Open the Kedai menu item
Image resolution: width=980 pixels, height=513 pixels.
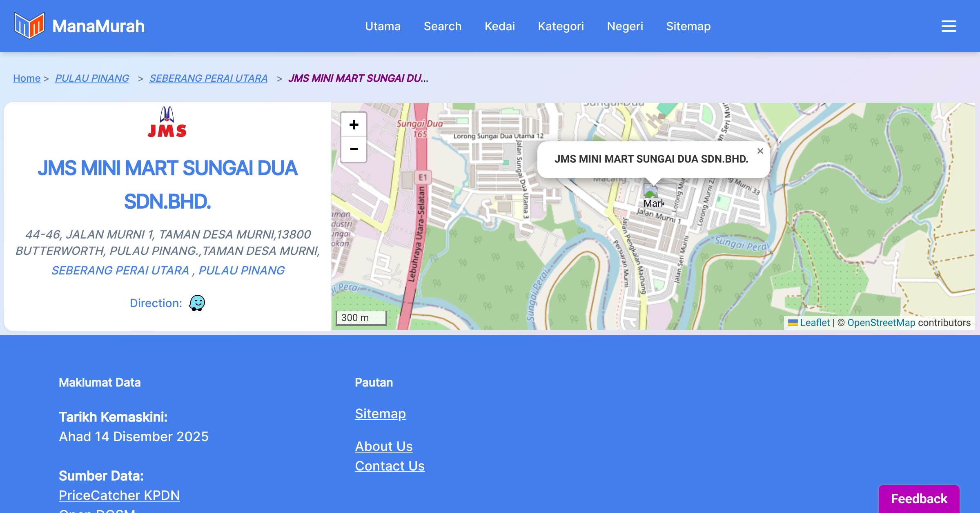[499, 26]
